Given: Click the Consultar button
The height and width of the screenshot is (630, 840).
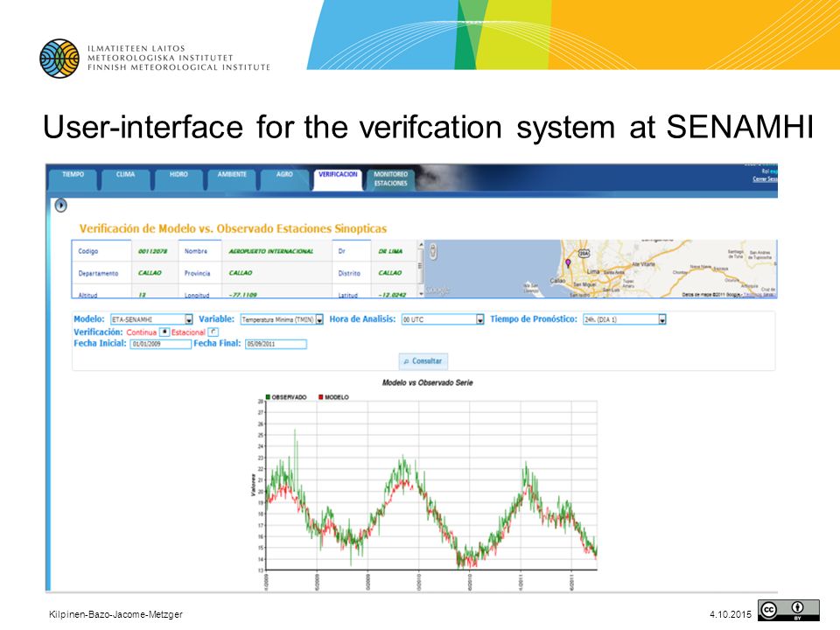Looking at the screenshot, I should click(423, 361).
